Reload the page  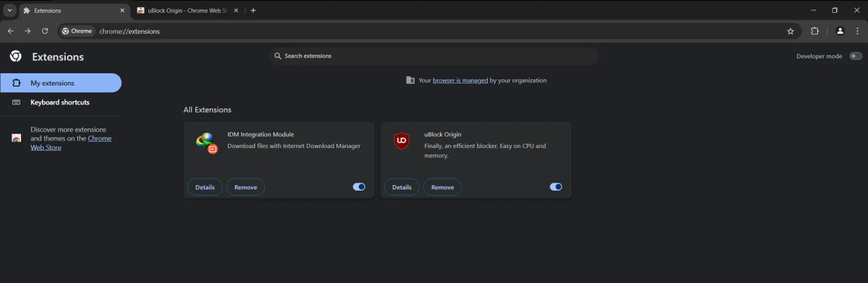coord(45,31)
